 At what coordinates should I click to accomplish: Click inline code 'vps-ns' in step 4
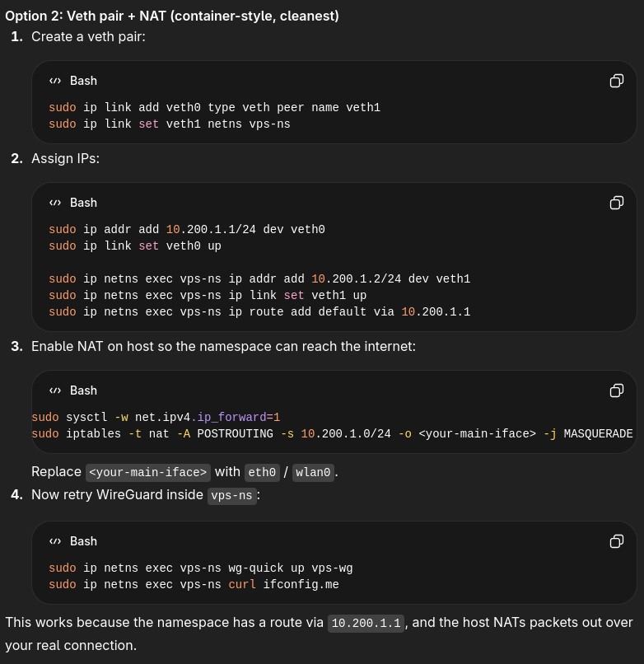[x=231, y=495]
